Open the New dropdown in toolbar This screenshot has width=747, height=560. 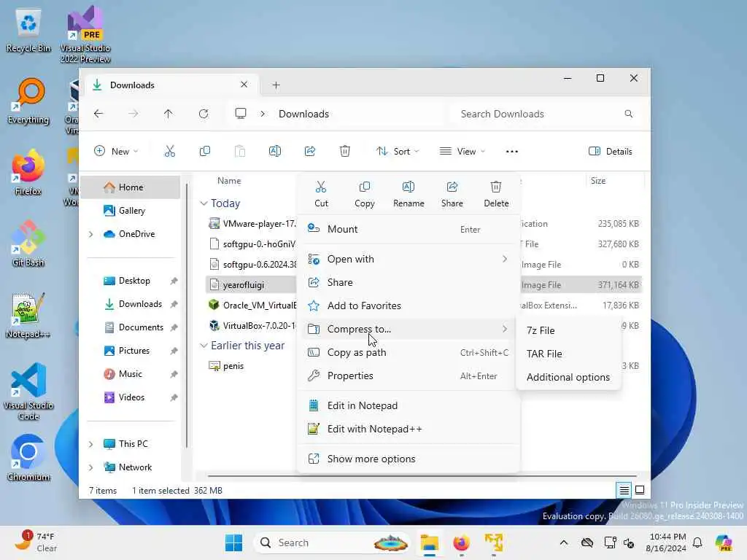pyautogui.click(x=116, y=152)
